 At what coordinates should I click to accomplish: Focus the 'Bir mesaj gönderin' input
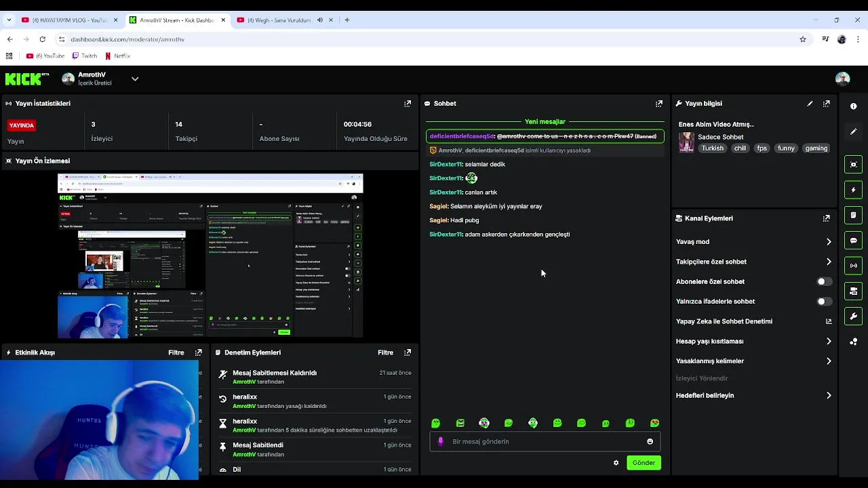pos(545,441)
